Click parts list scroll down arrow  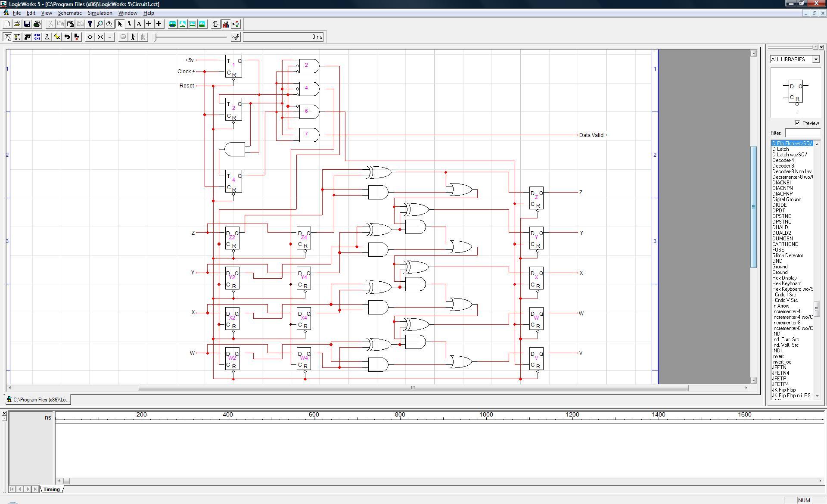[x=817, y=396]
